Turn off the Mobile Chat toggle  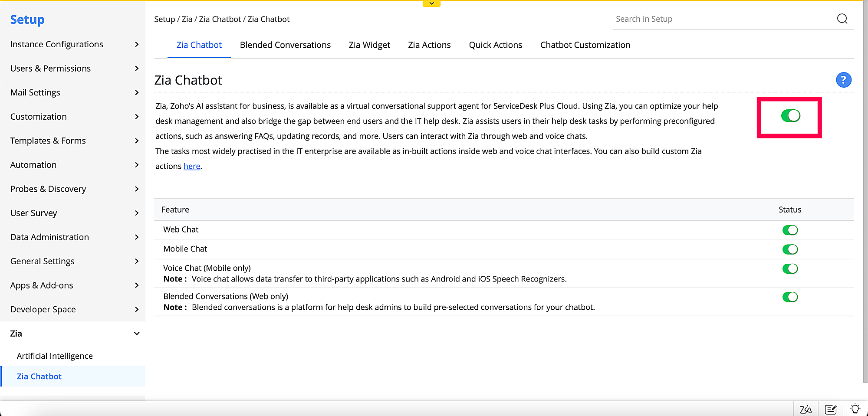click(790, 249)
